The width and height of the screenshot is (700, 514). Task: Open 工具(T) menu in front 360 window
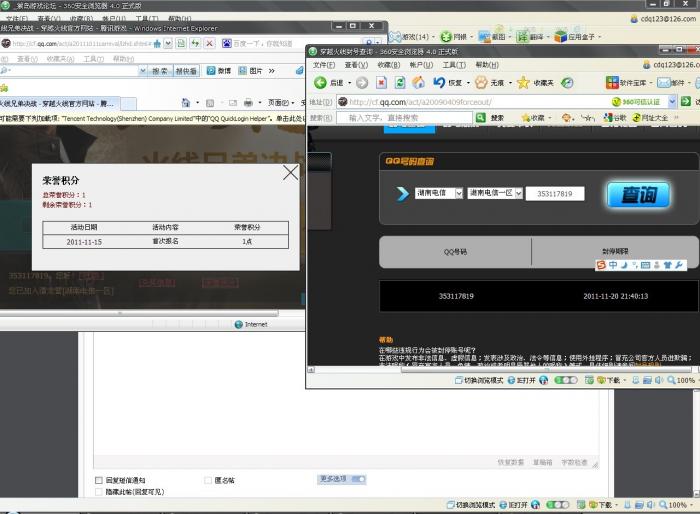click(454, 65)
